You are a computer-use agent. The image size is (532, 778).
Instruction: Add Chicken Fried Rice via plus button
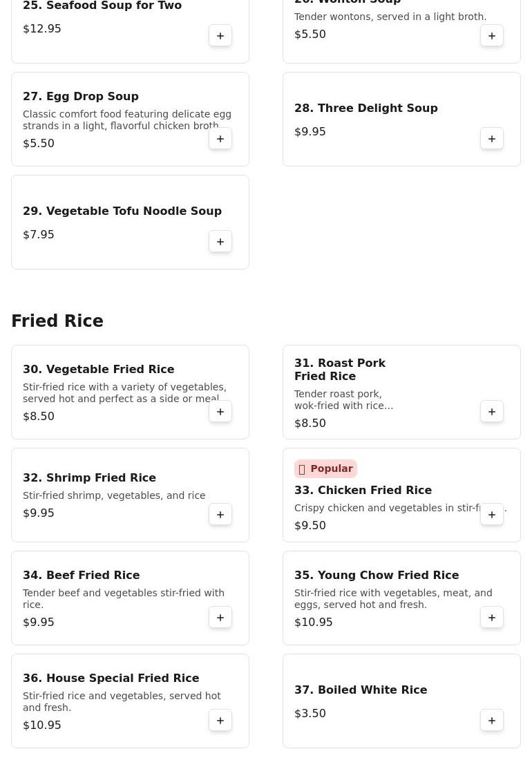(x=492, y=515)
